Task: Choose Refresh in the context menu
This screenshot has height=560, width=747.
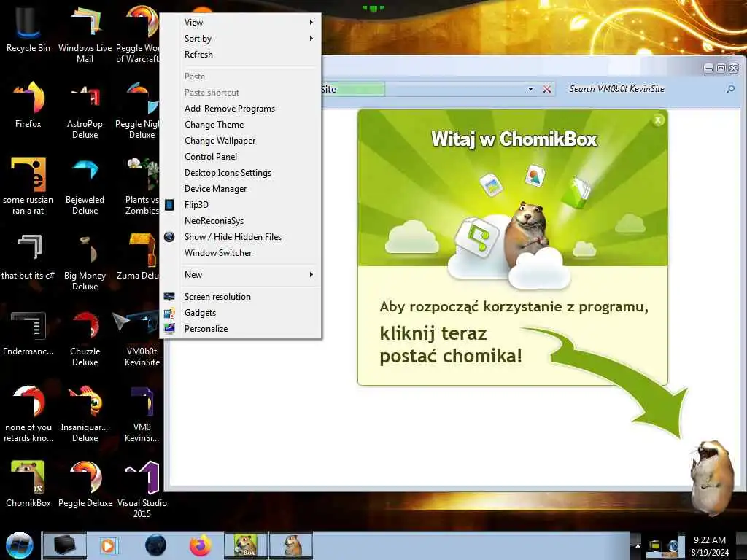Action: 241,55
